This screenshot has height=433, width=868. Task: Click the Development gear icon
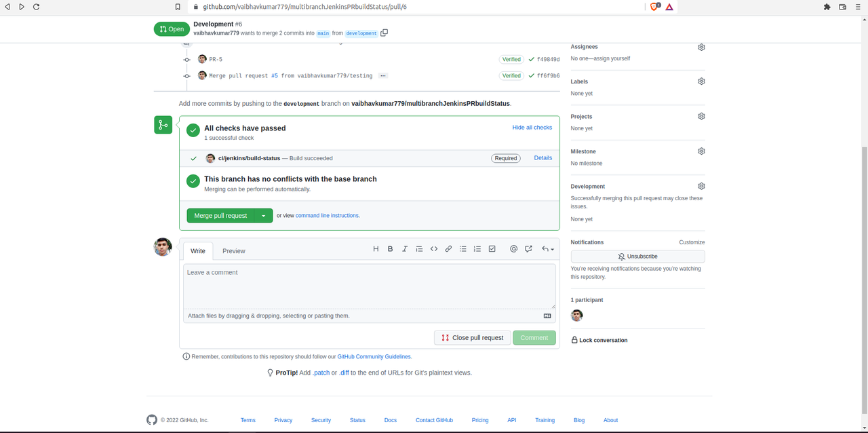coord(701,186)
